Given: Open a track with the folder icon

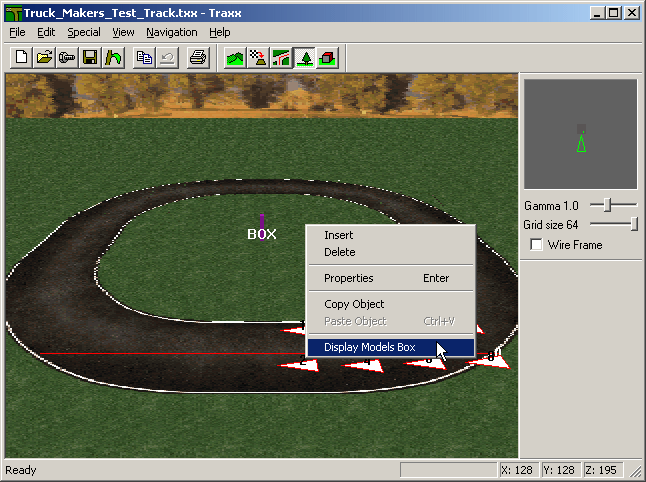Looking at the screenshot, I should tap(44, 58).
